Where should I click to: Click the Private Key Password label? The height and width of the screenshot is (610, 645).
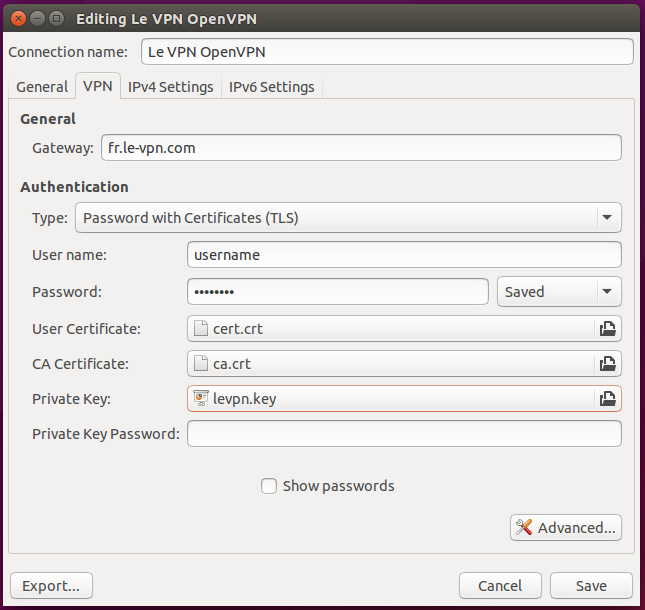pyautogui.click(x=106, y=434)
